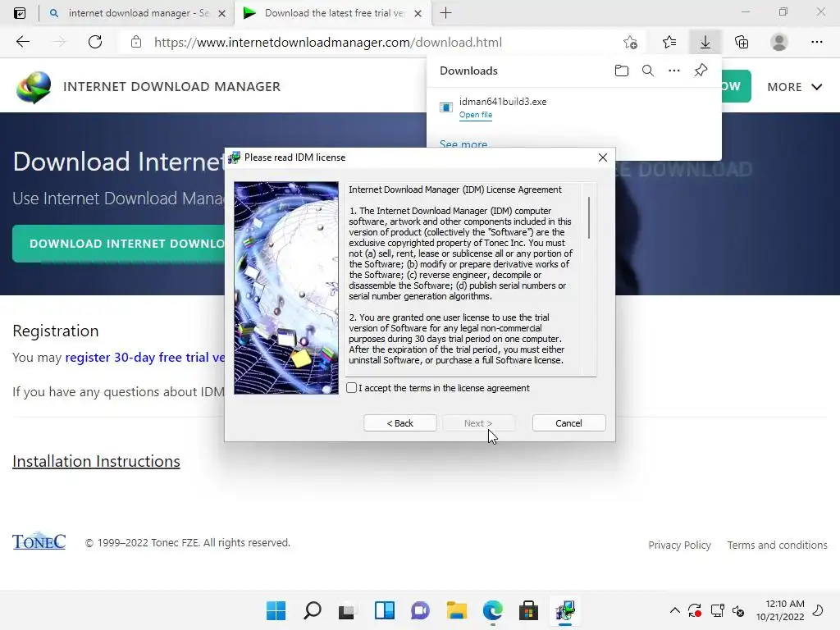Open Terms and conditions link

777,545
